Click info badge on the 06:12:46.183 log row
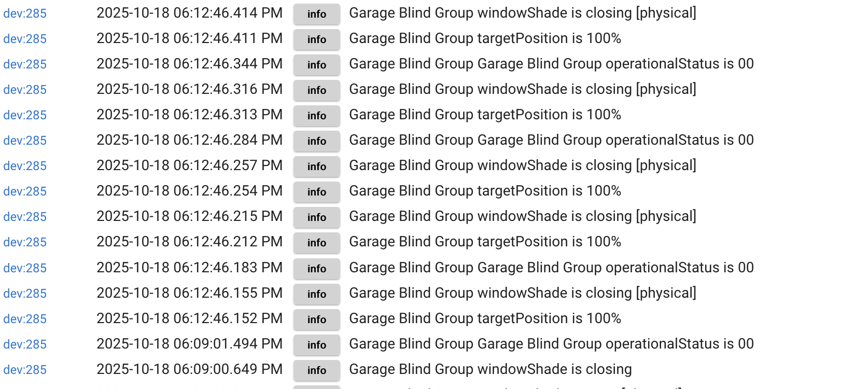The image size is (868, 389). tap(316, 269)
